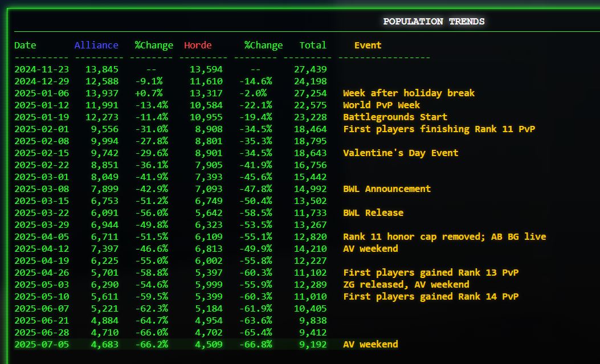Screen dimensions: 600x364
Task: Click Horde value 6,002
Action: pos(209,261)
